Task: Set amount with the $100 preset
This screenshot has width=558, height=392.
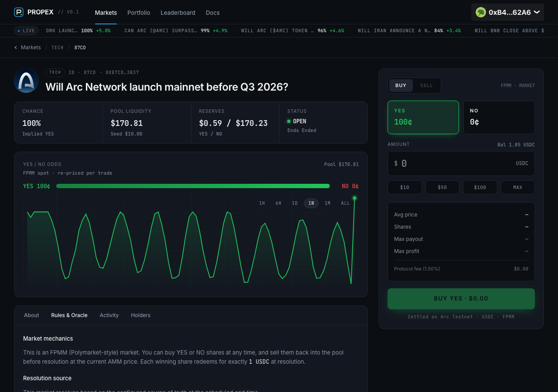Action: click(480, 187)
